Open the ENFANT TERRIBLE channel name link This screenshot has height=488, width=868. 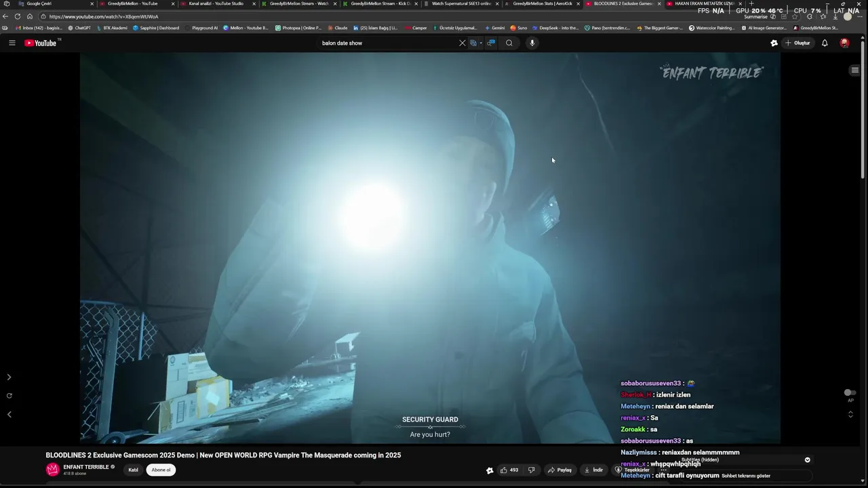click(86, 467)
